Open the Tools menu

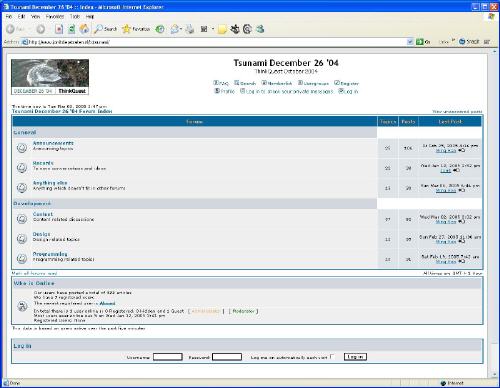pyautogui.click(x=75, y=16)
